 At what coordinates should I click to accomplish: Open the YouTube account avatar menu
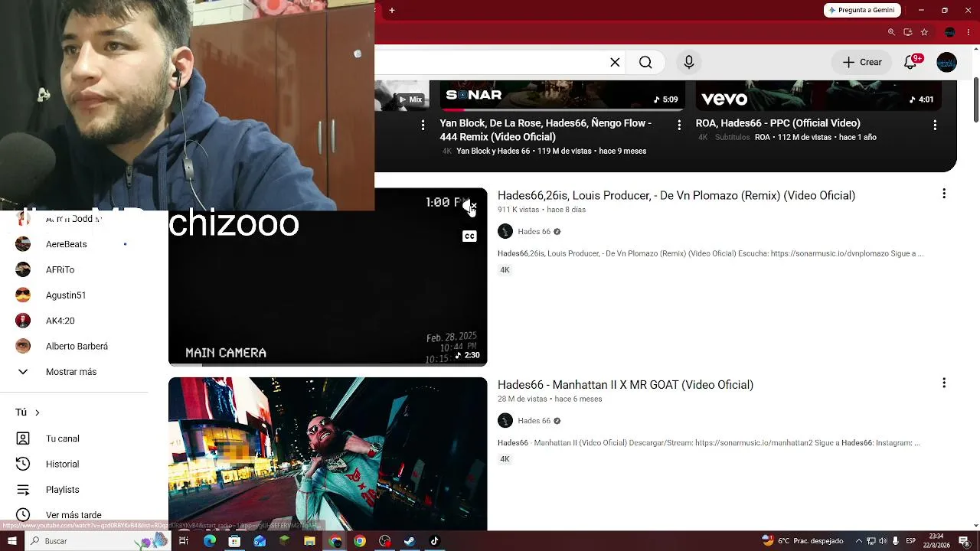click(947, 62)
